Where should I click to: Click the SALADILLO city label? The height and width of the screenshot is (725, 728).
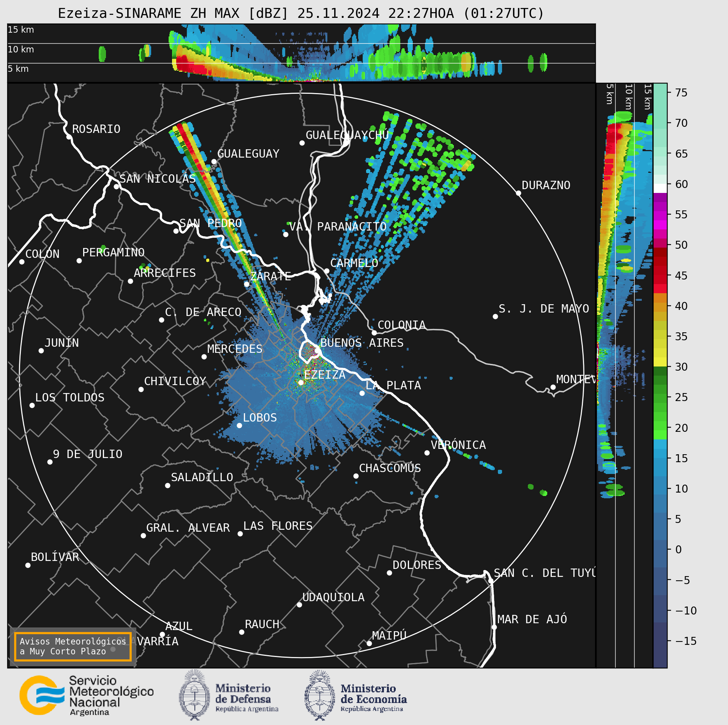coord(202,477)
